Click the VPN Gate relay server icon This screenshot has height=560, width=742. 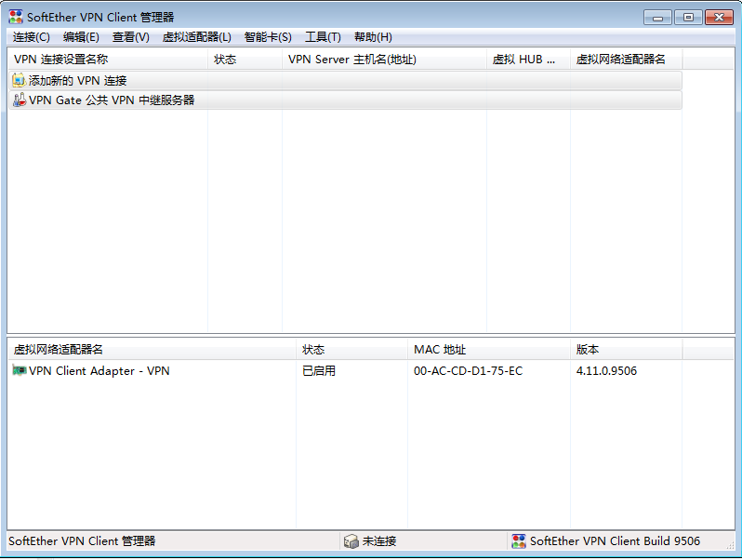[19, 100]
